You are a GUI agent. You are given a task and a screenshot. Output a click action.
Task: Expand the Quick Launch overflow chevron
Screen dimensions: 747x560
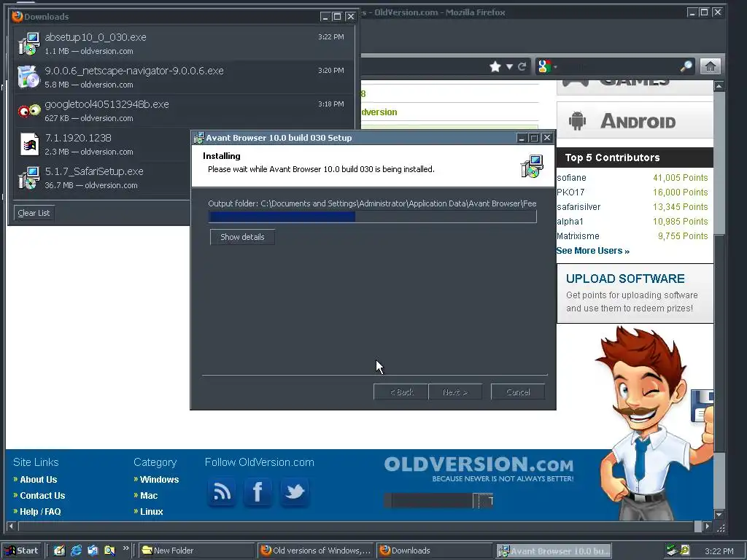point(125,548)
